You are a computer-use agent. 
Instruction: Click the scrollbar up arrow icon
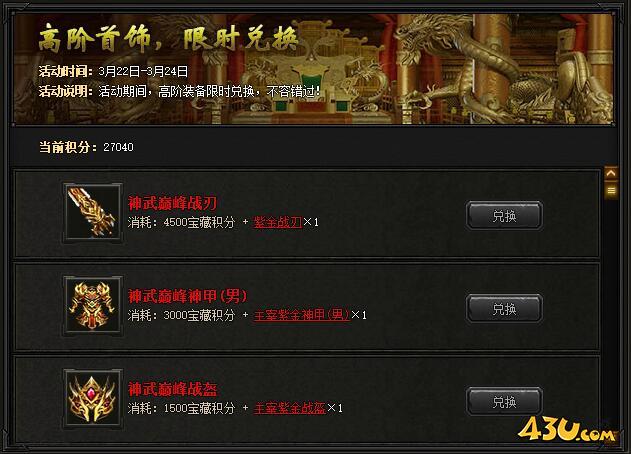point(611,173)
